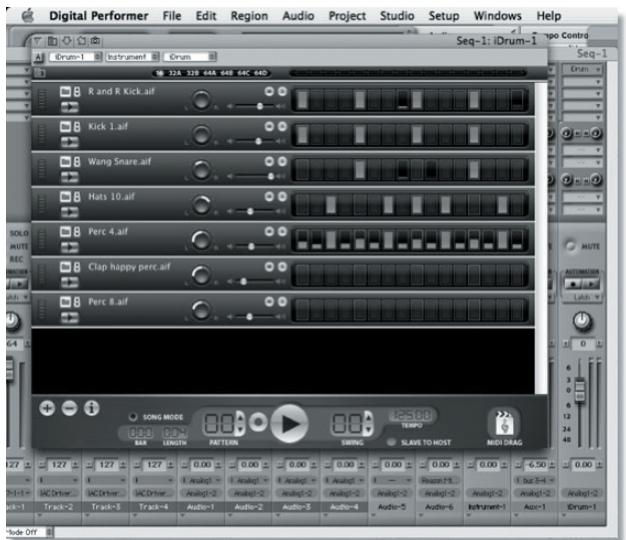Image resolution: width=626 pixels, height=540 pixels.
Task: Mute the Perc 8.aif channel
Action: (269, 301)
